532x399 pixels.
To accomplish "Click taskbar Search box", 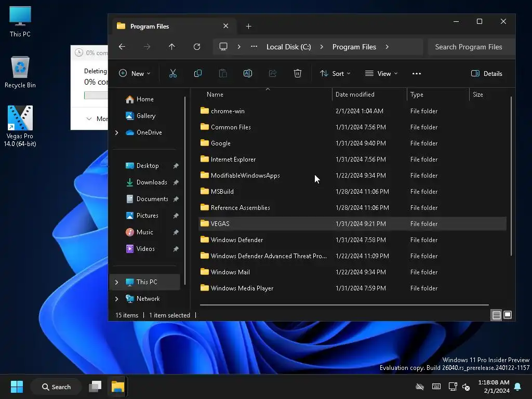I will tap(56, 387).
